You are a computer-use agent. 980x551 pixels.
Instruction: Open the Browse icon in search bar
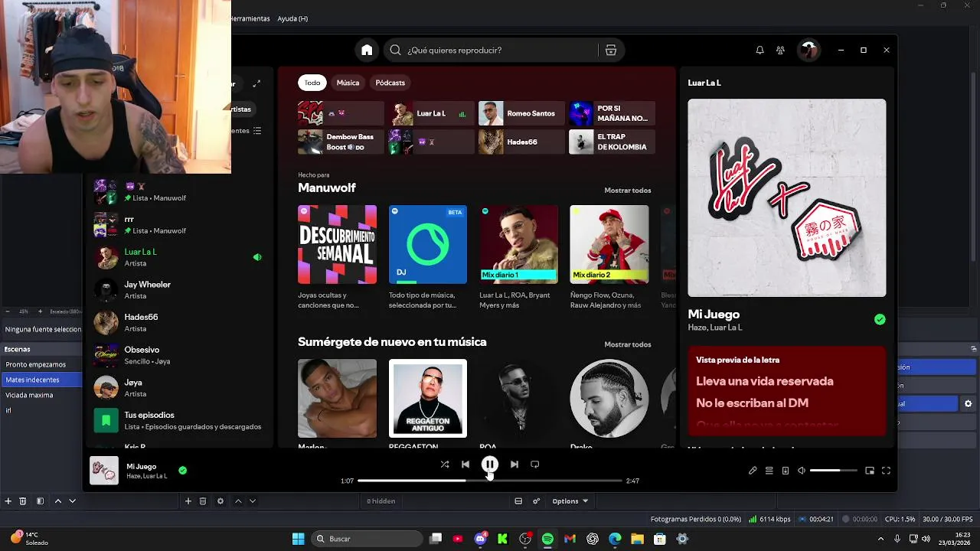(x=611, y=50)
